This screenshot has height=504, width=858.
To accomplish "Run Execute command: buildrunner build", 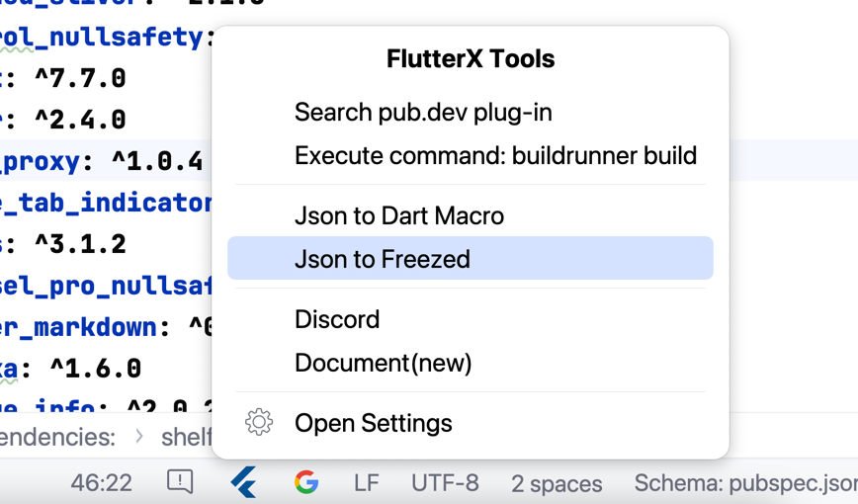I will coord(495,155).
